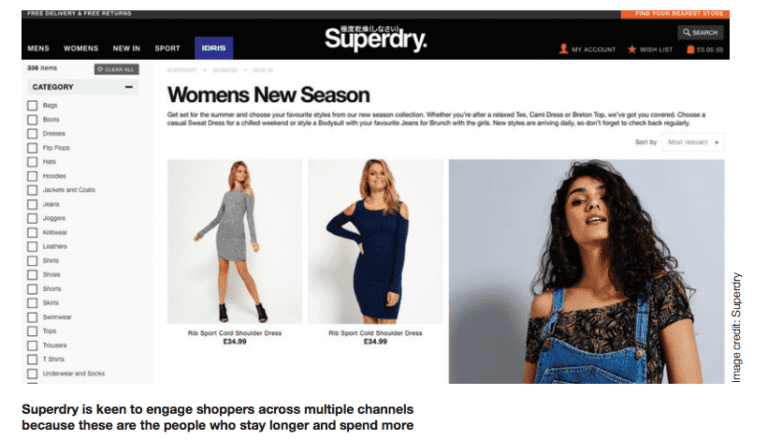This screenshot has width=768, height=440.
Task: Open the Wish List star icon
Action: click(632, 49)
